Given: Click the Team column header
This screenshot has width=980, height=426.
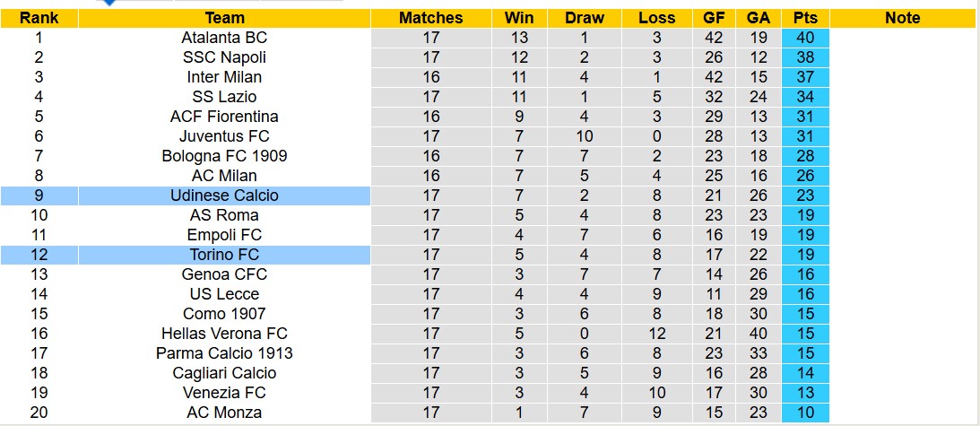Looking at the screenshot, I should point(224,18).
